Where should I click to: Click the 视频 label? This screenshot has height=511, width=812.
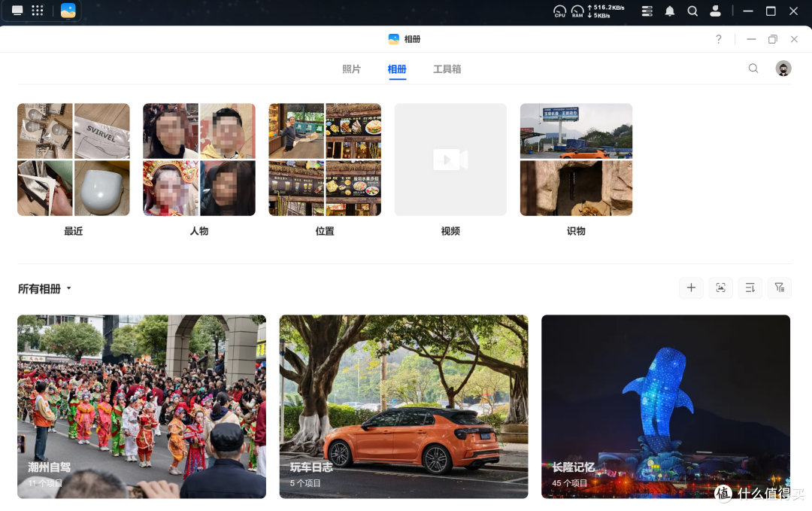tap(450, 231)
